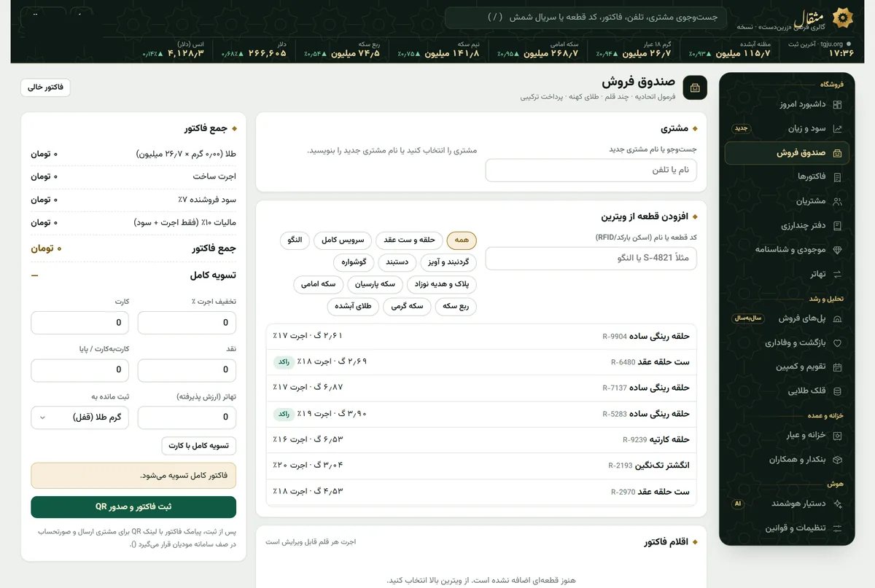Select the سکه گرمی filter chip
The image size is (875, 588).
click(407, 306)
